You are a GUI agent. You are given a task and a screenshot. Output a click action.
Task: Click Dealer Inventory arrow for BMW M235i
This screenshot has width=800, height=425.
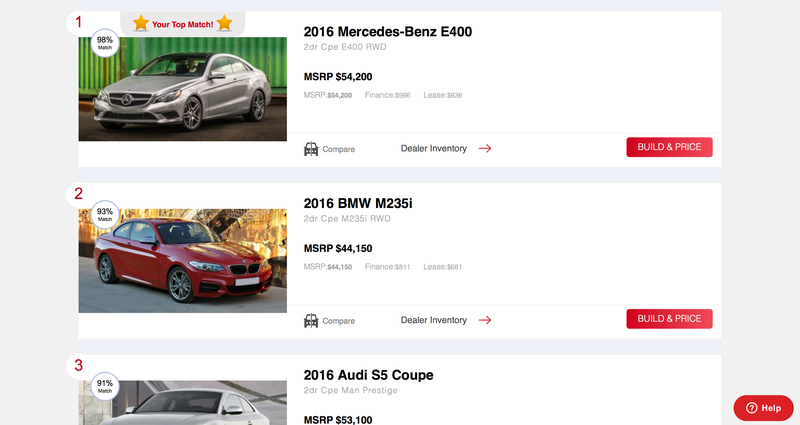[x=485, y=320]
